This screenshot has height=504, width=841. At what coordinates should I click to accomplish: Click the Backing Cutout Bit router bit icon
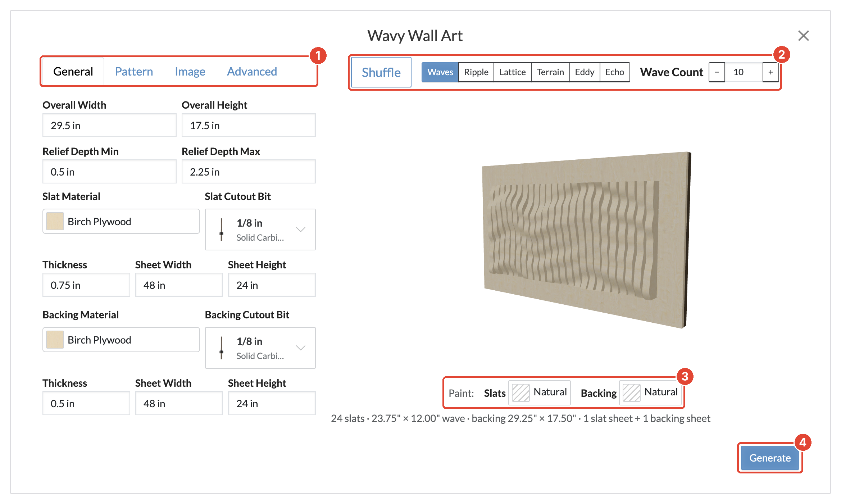pyautogui.click(x=222, y=348)
